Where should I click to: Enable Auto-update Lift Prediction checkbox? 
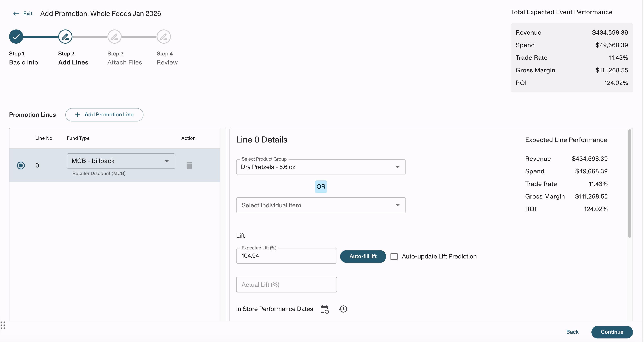point(394,256)
